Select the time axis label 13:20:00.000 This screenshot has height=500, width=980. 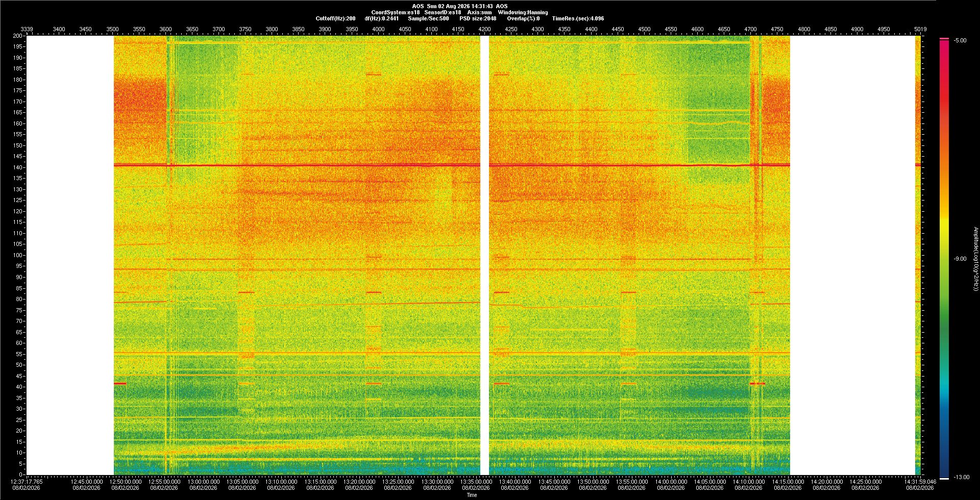359,481
